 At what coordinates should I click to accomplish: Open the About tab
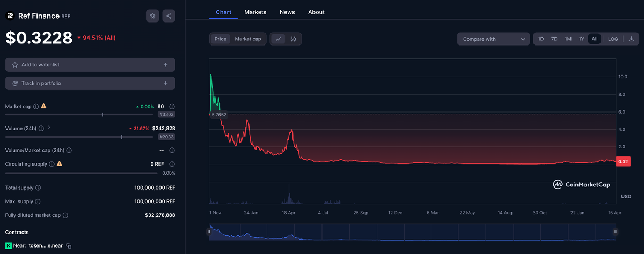[x=316, y=12]
